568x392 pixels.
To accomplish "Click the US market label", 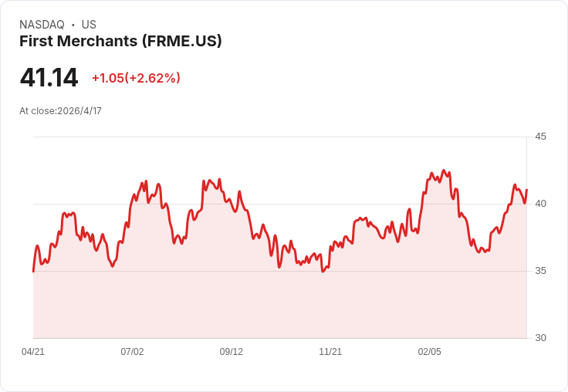I will (89, 25).
